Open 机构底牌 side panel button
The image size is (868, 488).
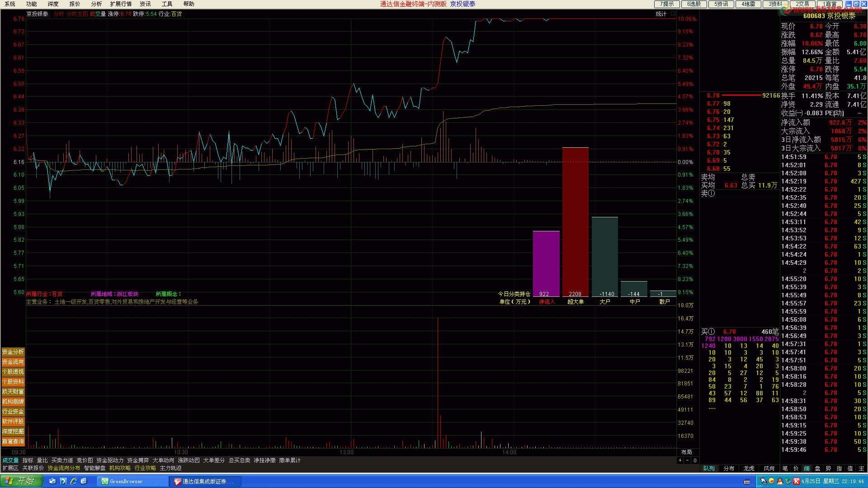click(13, 401)
